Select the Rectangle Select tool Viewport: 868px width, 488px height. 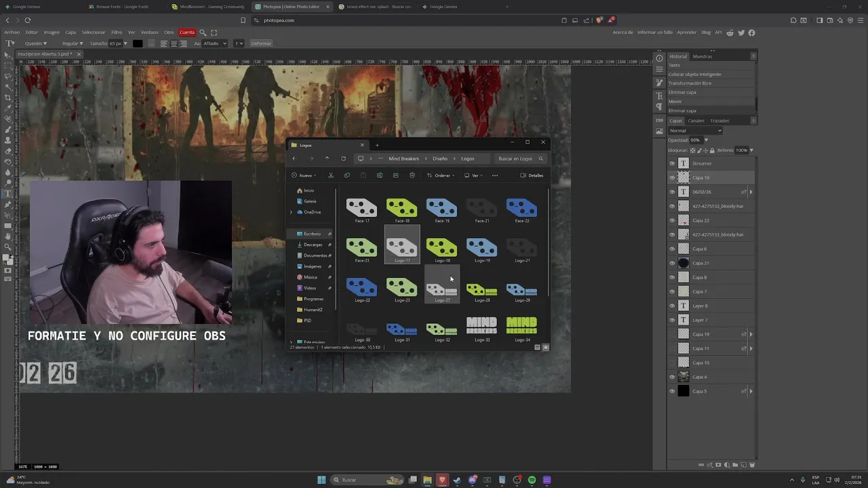click(x=8, y=66)
